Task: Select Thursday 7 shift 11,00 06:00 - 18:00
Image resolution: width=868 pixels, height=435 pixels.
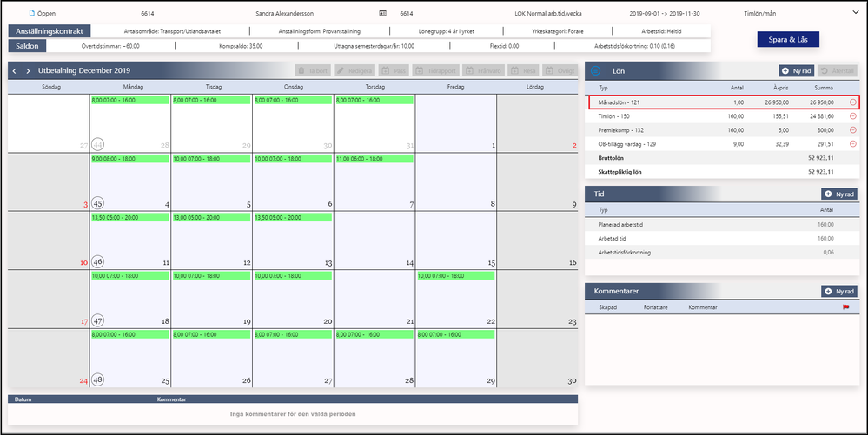Action: tap(374, 159)
